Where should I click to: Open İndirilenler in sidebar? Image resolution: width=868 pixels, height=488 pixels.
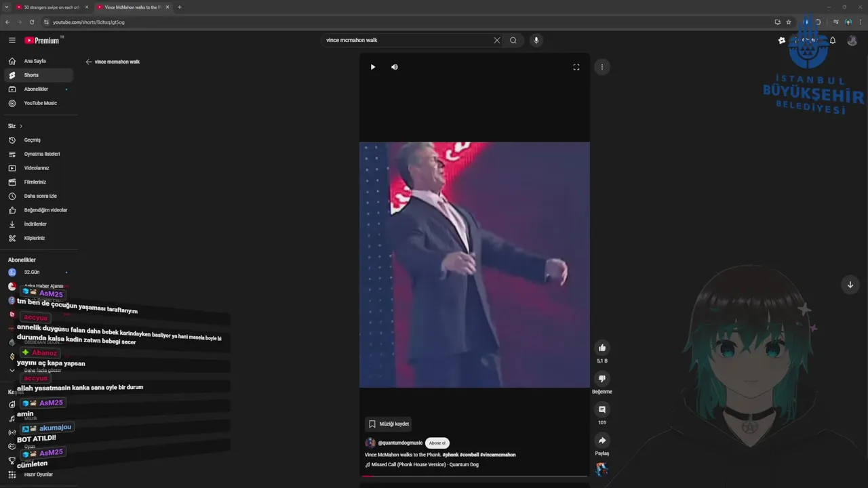[x=39, y=224]
